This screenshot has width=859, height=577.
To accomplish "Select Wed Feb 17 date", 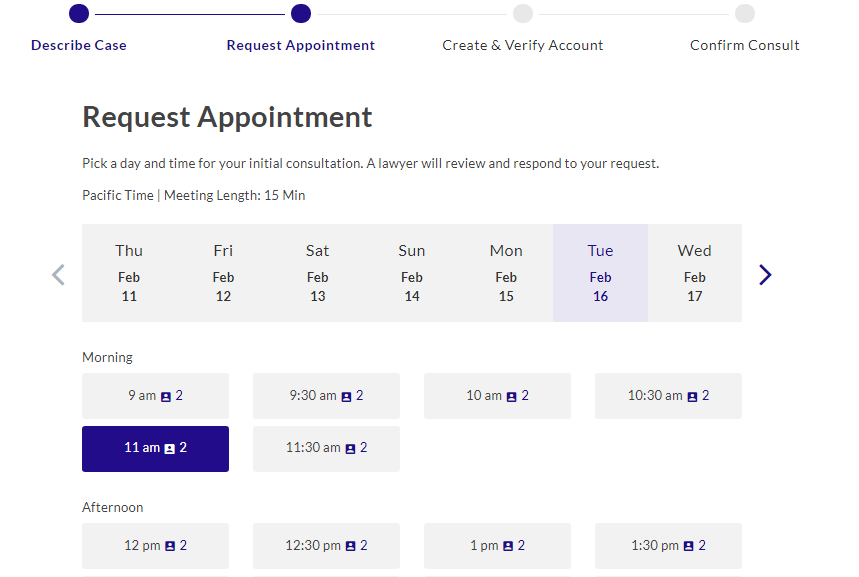I will 695,273.
